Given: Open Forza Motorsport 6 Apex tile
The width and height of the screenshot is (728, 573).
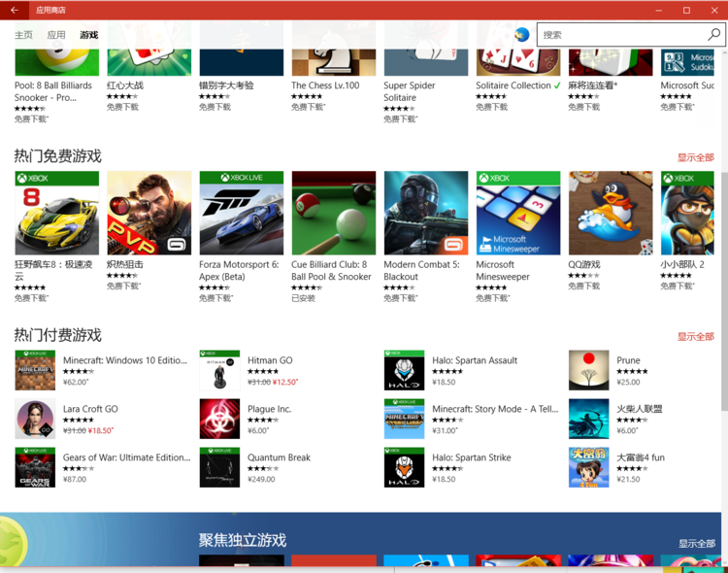Looking at the screenshot, I should 242,213.
